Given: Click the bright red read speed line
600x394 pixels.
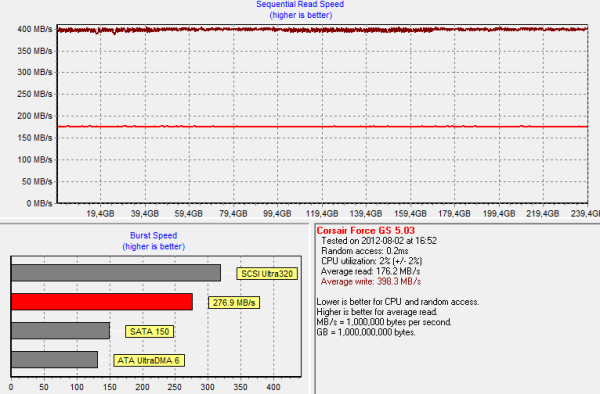Looking at the screenshot, I should pos(322,126).
